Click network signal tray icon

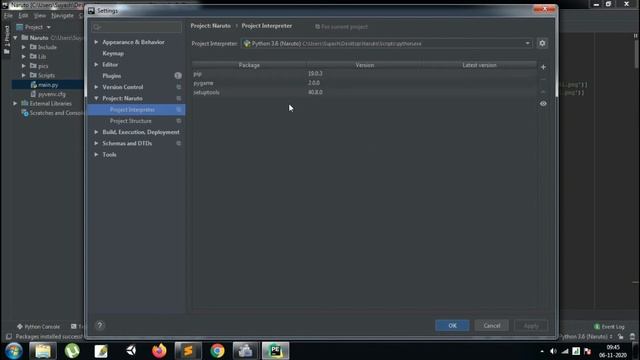pyautogui.click(x=564, y=351)
